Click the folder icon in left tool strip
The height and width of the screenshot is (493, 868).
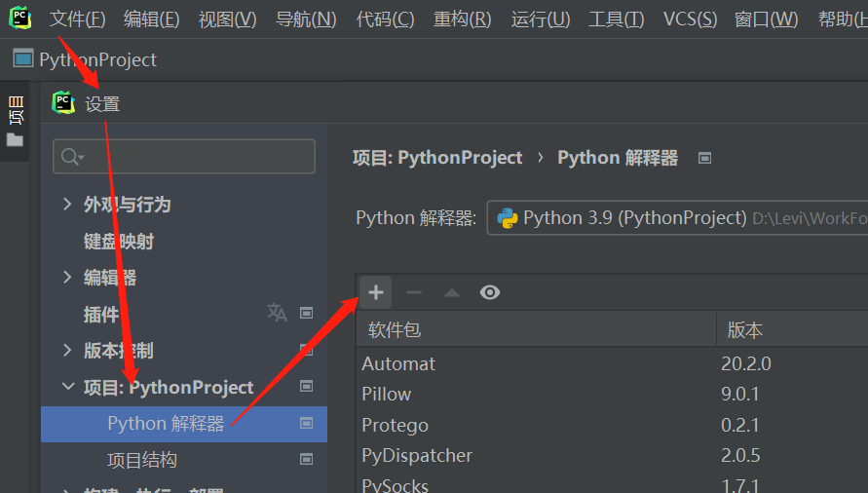click(15, 140)
